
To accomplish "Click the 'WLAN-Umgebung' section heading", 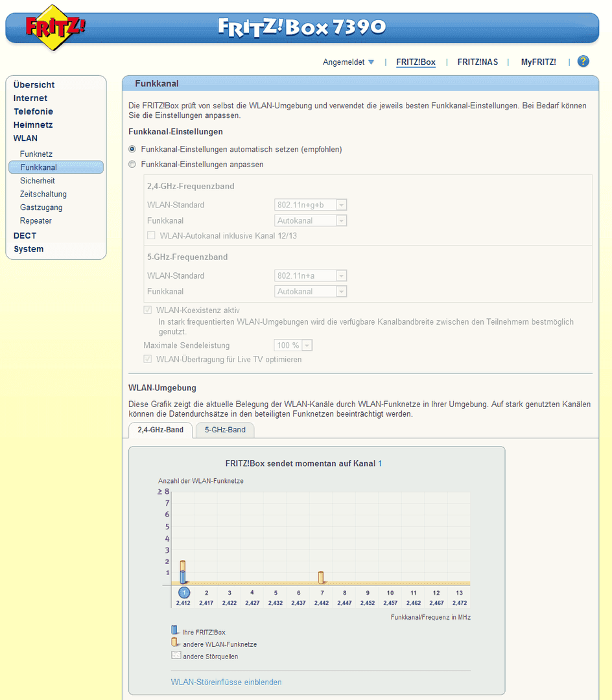I will (163, 388).
